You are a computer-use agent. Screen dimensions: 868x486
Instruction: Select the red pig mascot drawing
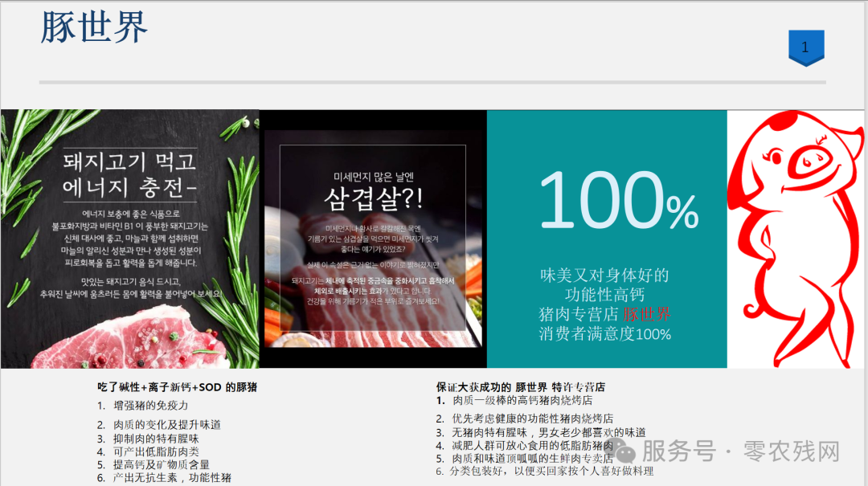tap(796, 239)
